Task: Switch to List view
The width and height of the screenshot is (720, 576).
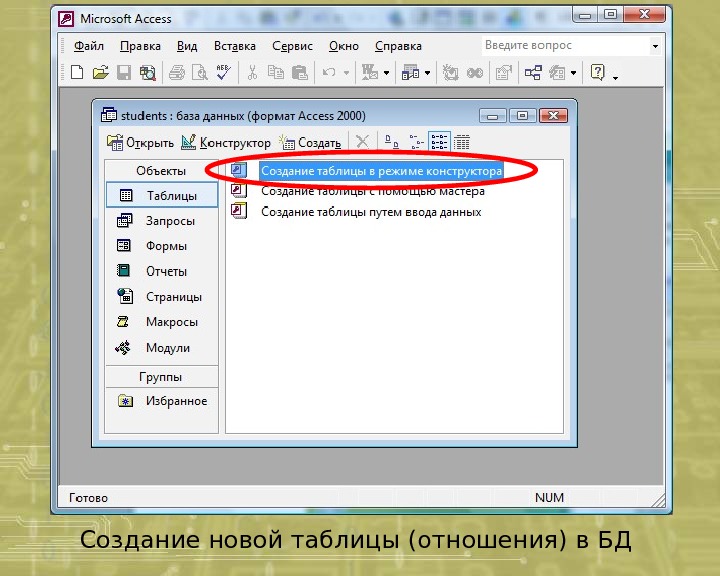Action: pyautogui.click(x=439, y=142)
